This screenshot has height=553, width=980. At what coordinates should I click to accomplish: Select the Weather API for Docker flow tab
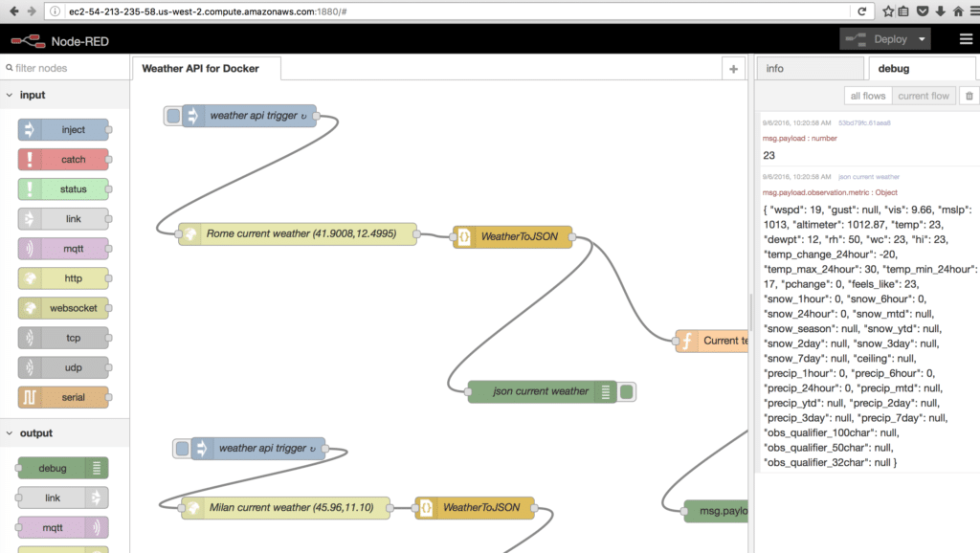(x=207, y=68)
